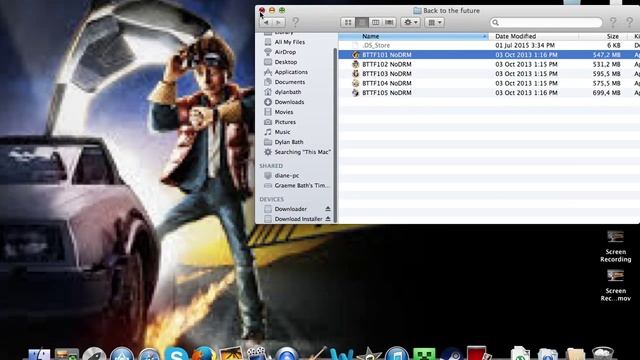Select the Downloader device
Viewport: 640px width, 360px height.
(x=291, y=209)
